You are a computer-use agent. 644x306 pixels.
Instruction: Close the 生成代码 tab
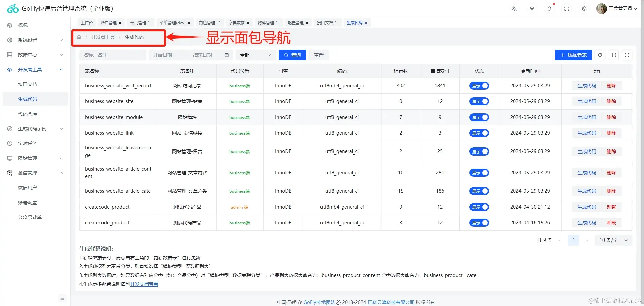click(x=366, y=23)
